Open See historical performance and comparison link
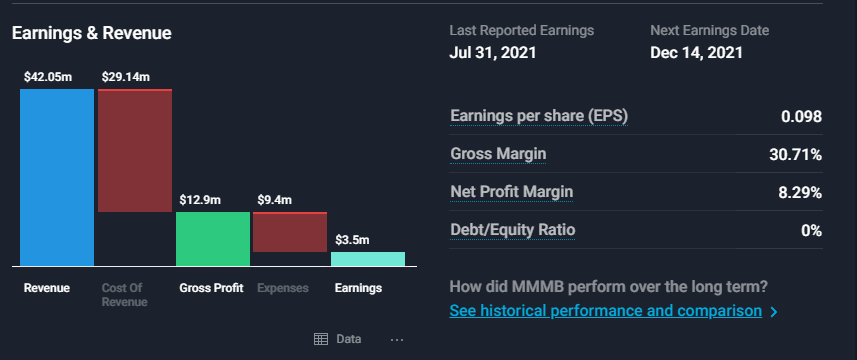The height and width of the screenshot is (360, 857). tap(606, 311)
